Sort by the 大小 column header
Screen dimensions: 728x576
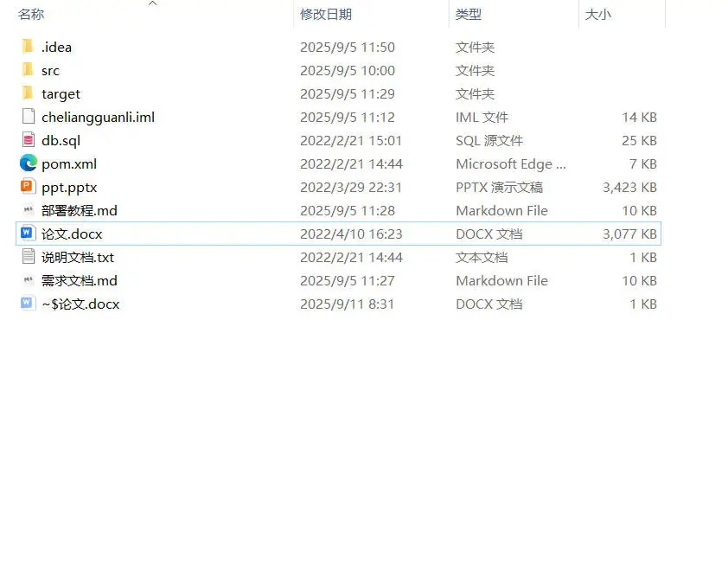[x=598, y=15]
